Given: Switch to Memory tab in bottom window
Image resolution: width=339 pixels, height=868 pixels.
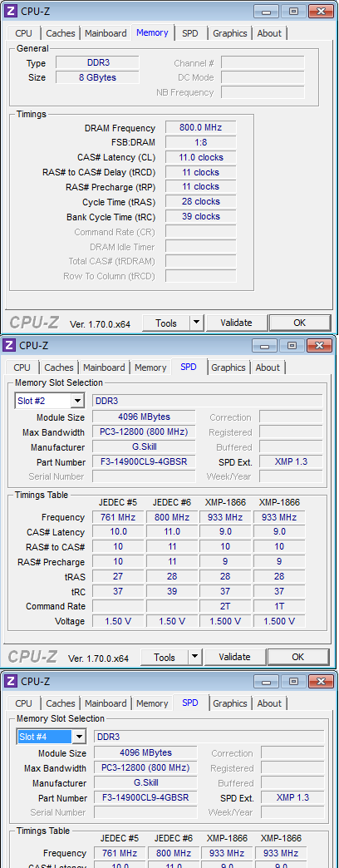Looking at the screenshot, I should 152,703.
